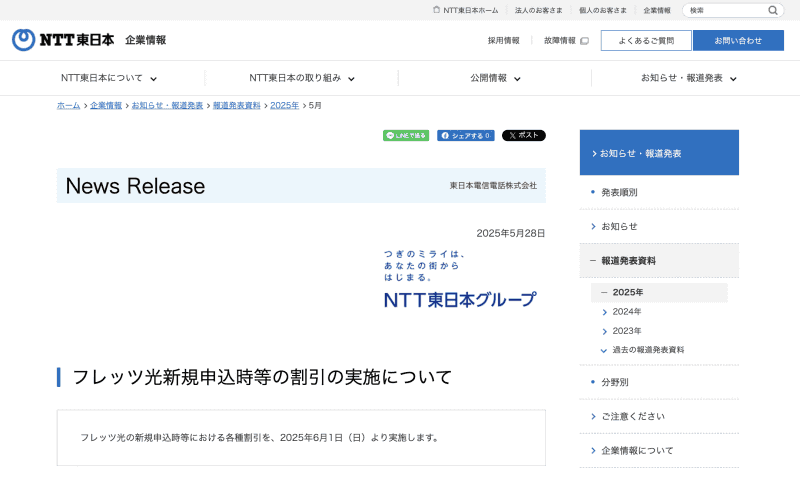
Task: Click the home icon beside NTT東日本ホーム
Action: pyautogui.click(x=436, y=10)
